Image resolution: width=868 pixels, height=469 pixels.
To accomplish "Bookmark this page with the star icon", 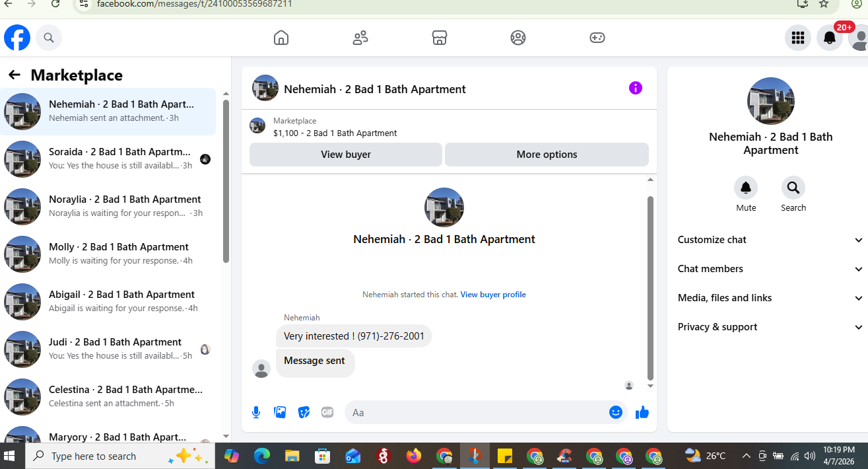I will pos(824,3).
